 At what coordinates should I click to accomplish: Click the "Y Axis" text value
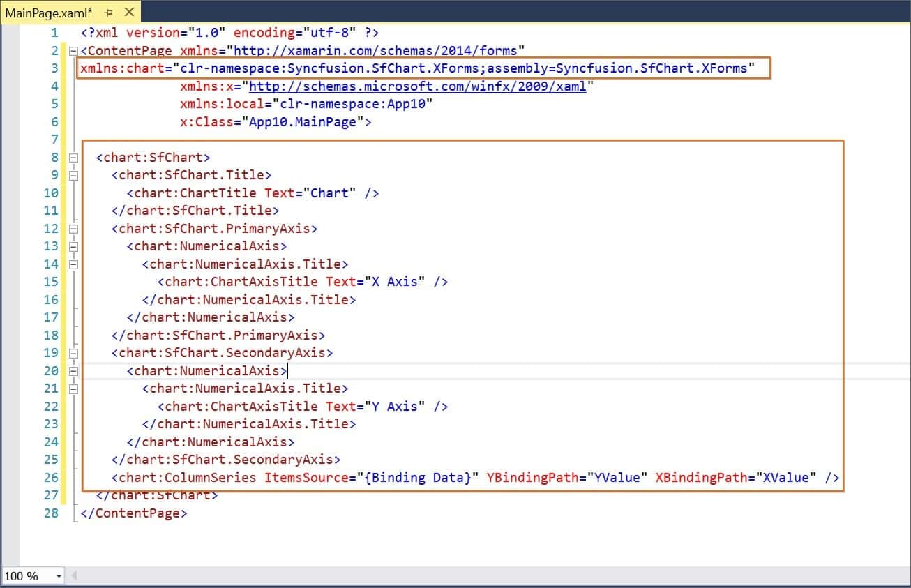[x=395, y=407]
